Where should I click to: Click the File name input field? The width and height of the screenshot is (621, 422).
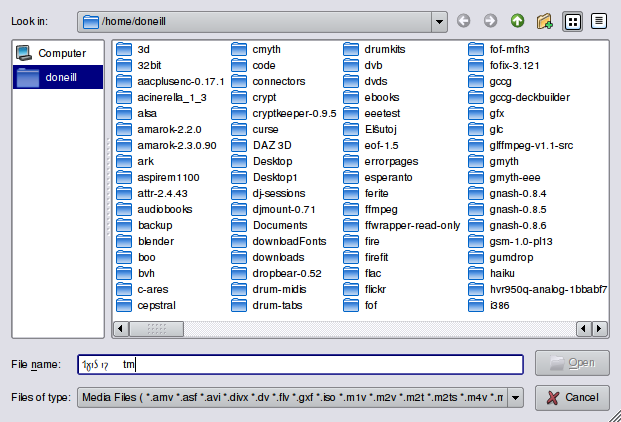pos(300,364)
